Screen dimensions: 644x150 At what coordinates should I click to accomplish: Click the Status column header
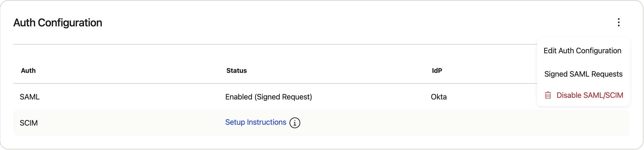pyautogui.click(x=237, y=71)
